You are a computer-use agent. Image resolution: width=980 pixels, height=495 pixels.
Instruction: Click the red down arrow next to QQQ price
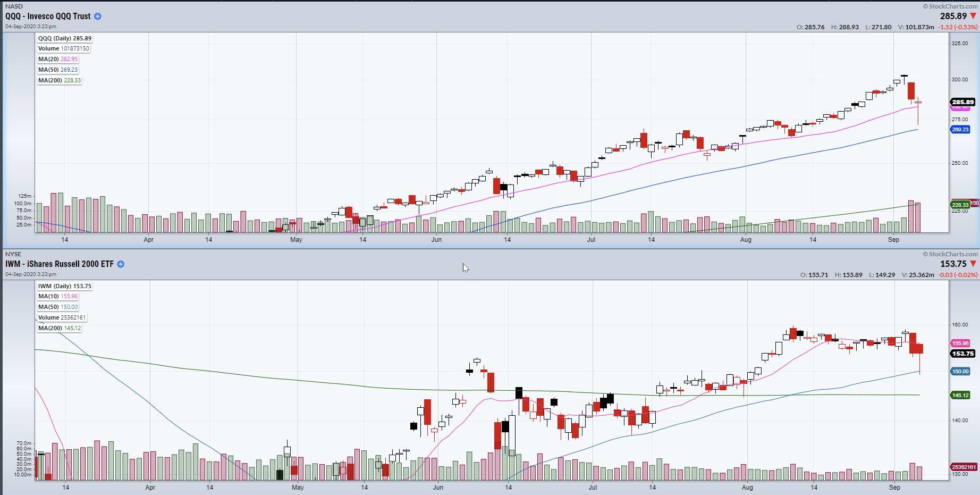(x=973, y=16)
